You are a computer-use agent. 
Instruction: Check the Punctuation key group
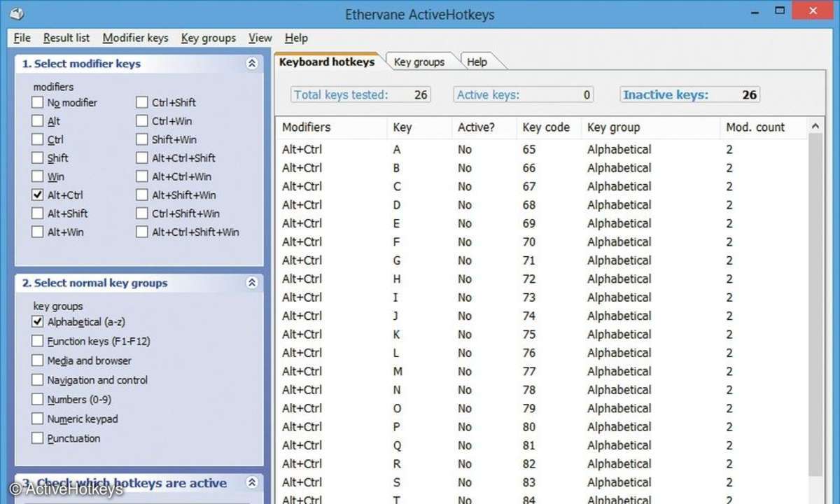38,438
